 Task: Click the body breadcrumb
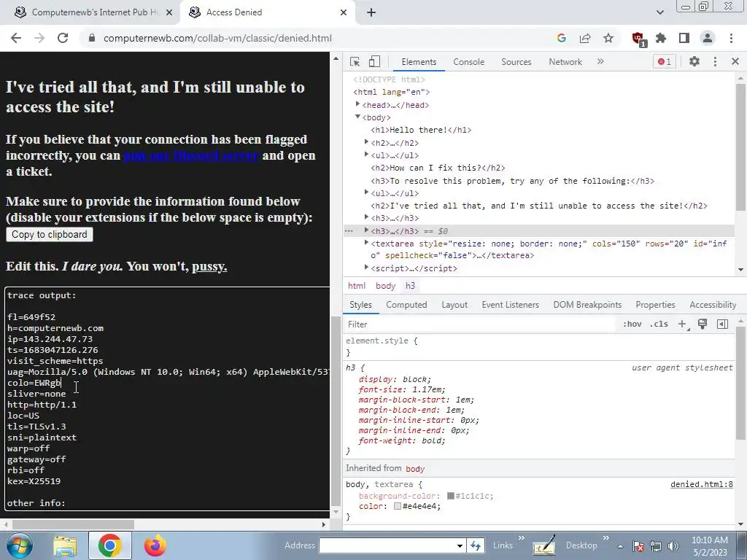click(385, 286)
